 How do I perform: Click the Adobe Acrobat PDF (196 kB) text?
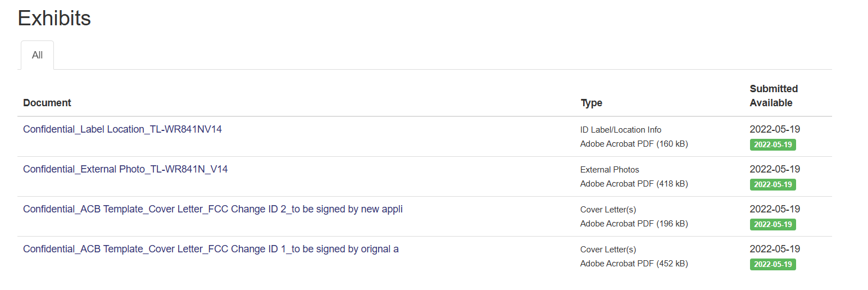click(634, 224)
